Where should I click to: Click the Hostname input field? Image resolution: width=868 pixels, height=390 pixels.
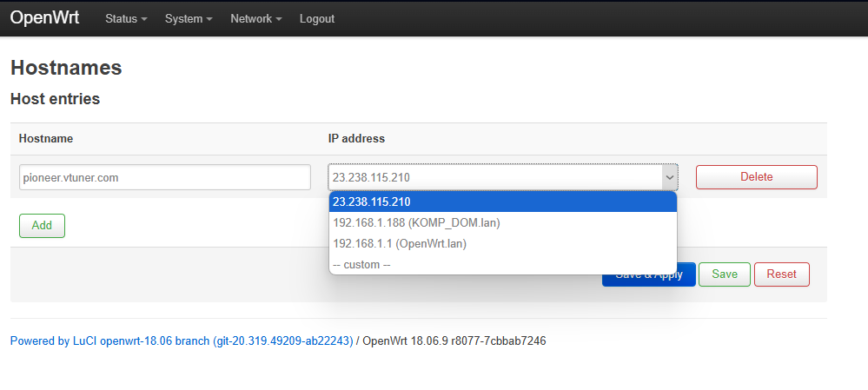pos(165,177)
